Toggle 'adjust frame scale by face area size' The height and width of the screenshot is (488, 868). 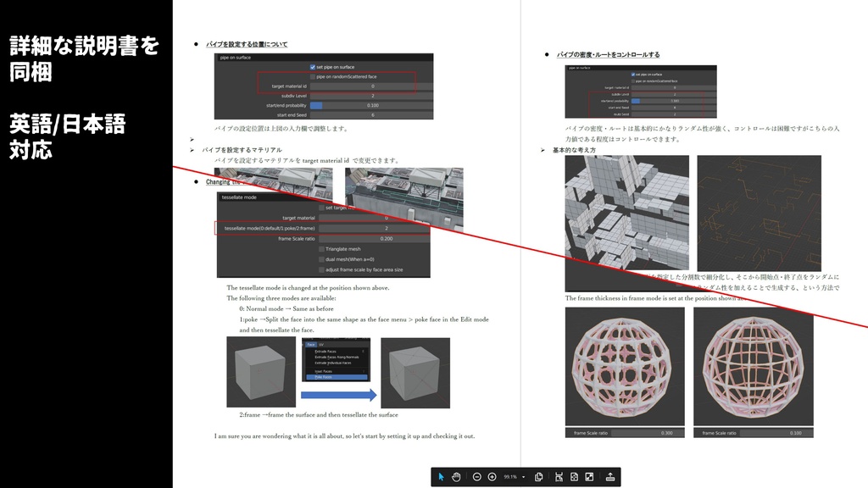pyautogui.click(x=321, y=270)
